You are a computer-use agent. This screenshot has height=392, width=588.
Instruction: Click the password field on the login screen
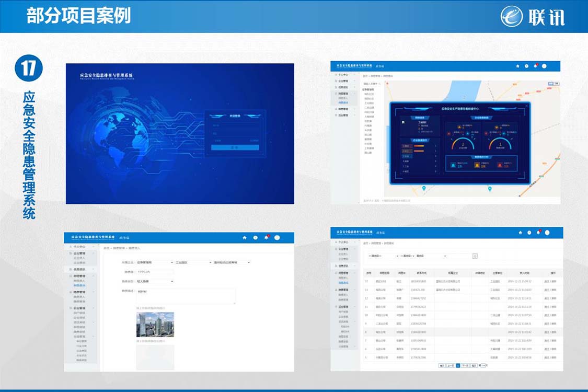(x=235, y=133)
